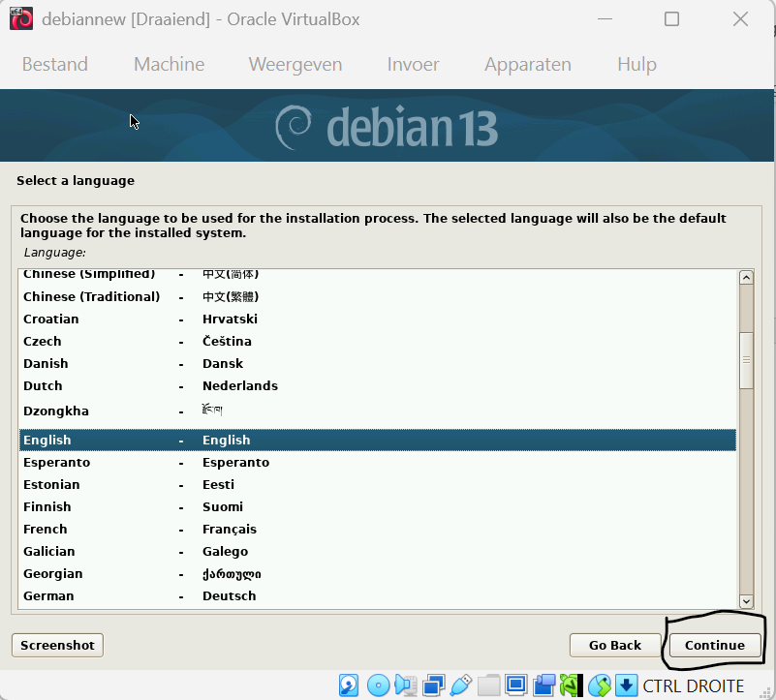This screenshot has height=700, width=776.
Task: Click the Go Back button
Action: (615, 645)
